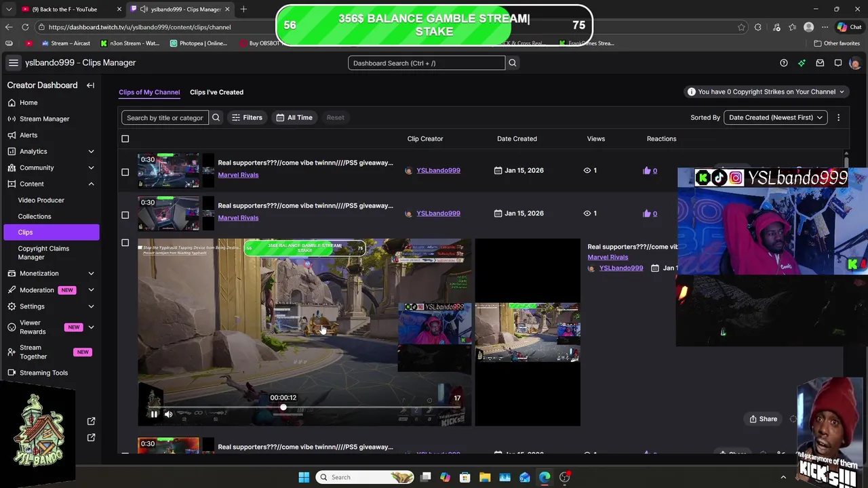Click the browser back arrow
Viewport: 868px width, 488px height.
pyautogui.click(x=8, y=27)
